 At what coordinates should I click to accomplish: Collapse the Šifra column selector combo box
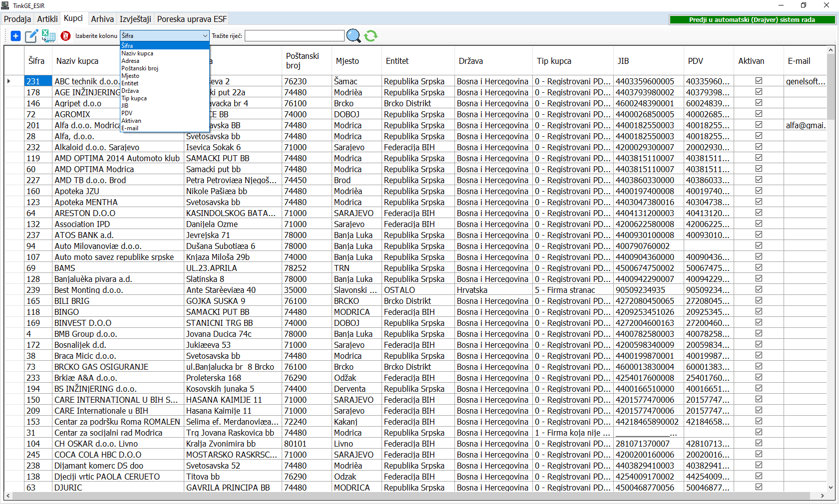[205, 36]
